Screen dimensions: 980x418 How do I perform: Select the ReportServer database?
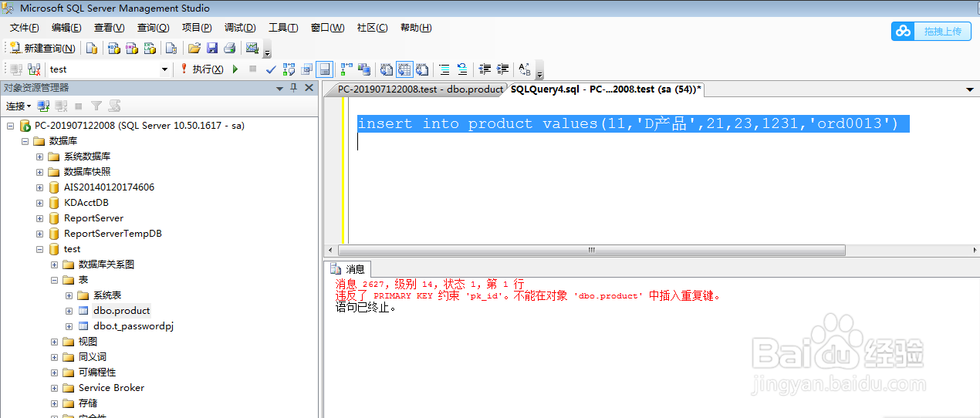(x=93, y=218)
